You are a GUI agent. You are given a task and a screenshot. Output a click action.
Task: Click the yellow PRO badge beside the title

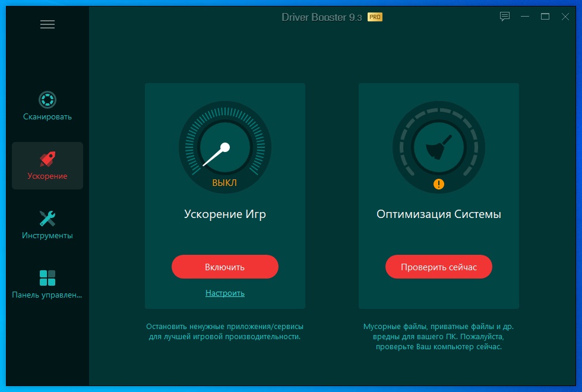tap(375, 17)
